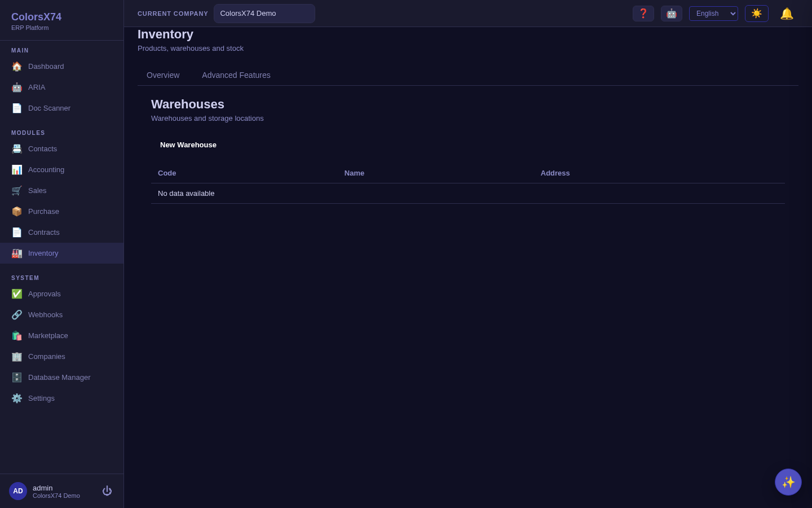Click the Contacts card icon

17,149
